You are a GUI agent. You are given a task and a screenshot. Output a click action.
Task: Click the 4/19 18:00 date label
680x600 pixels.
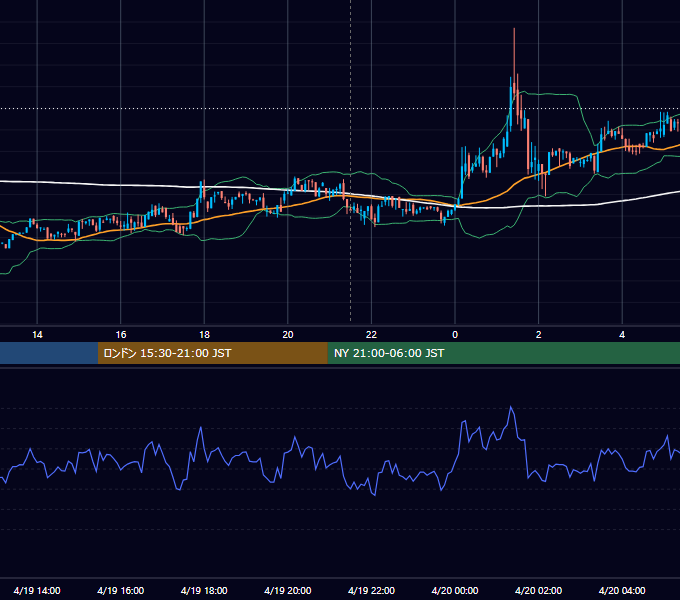tap(204, 590)
